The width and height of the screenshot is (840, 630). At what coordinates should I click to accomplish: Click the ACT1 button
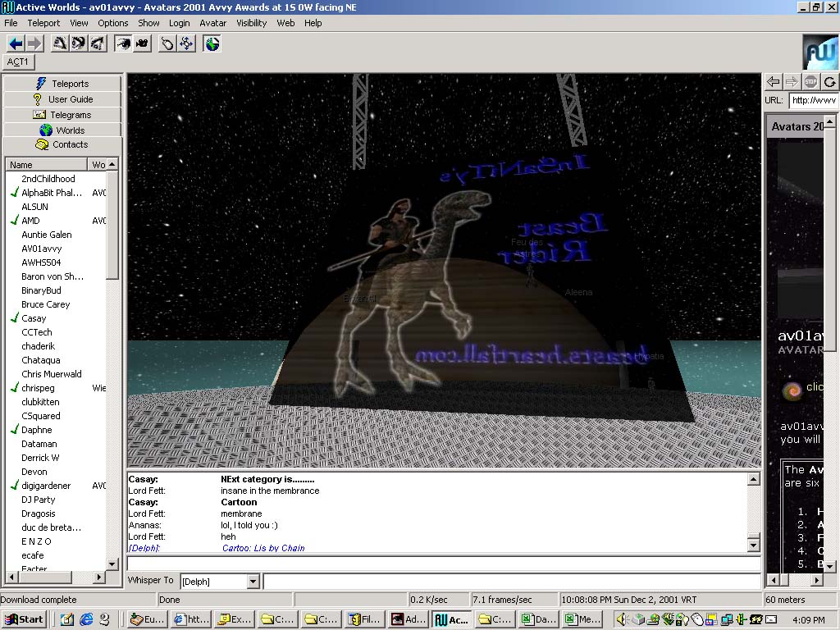point(18,62)
